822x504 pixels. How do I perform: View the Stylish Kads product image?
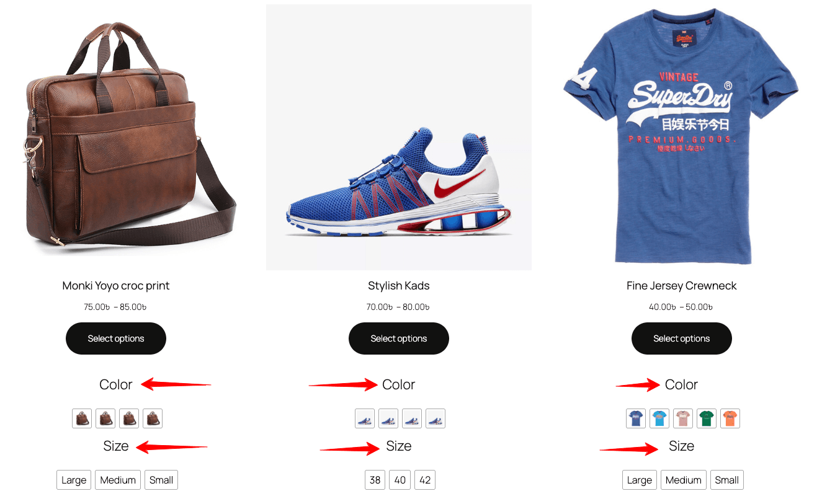(398, 136)
